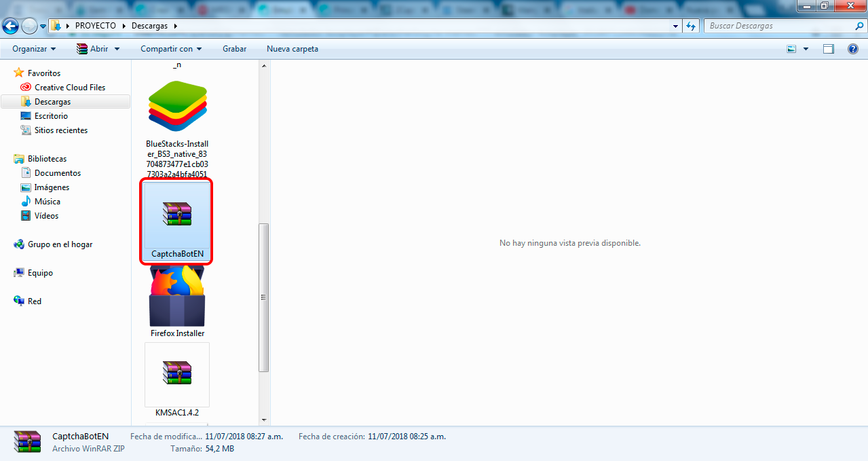The width and height of the screenshot is (868, 461).
Task: Open the Música library
Action: pos(48,201)
